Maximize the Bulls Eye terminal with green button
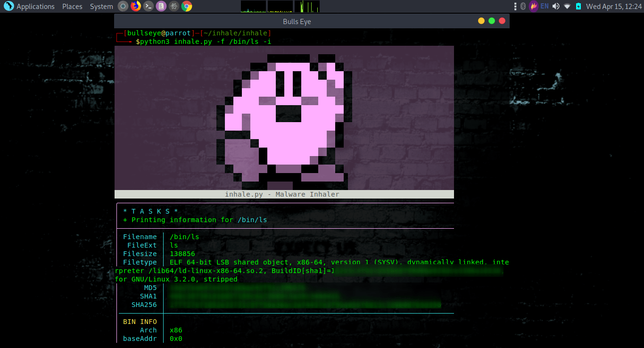 492,21
